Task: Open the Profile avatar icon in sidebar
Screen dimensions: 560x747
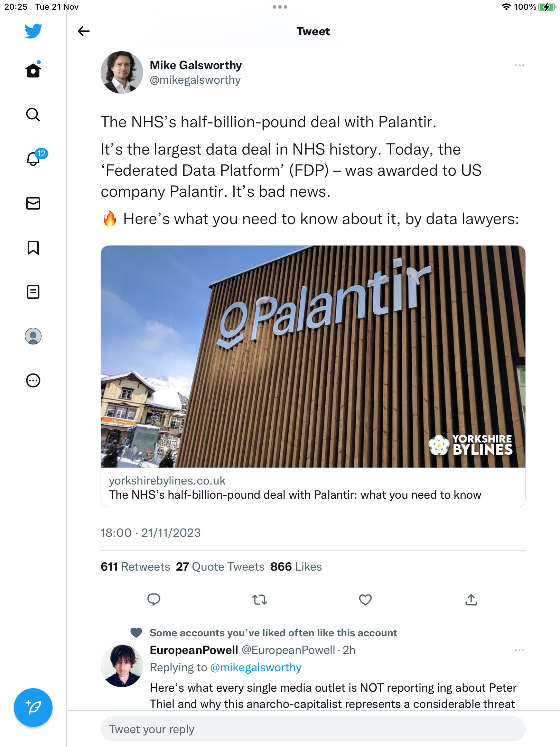Action: pyautogui.click(x=33, y=336)
